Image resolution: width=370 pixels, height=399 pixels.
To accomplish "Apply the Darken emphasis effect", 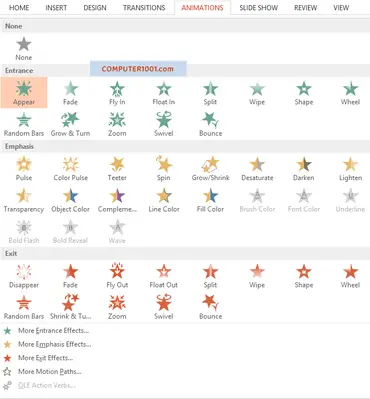I will click(x=304, y=169).
